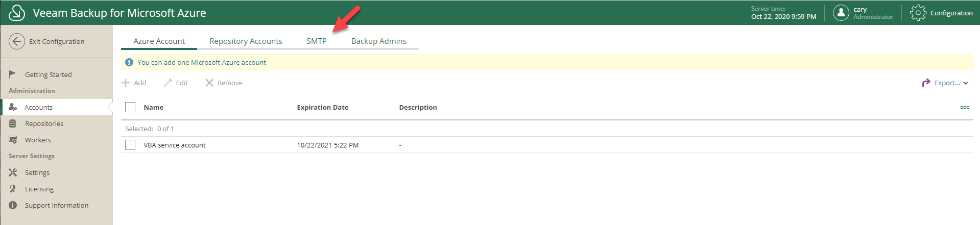This screenshot has width=980, height=225.
Task: Click the Remove button label
Action: [230, 83]
